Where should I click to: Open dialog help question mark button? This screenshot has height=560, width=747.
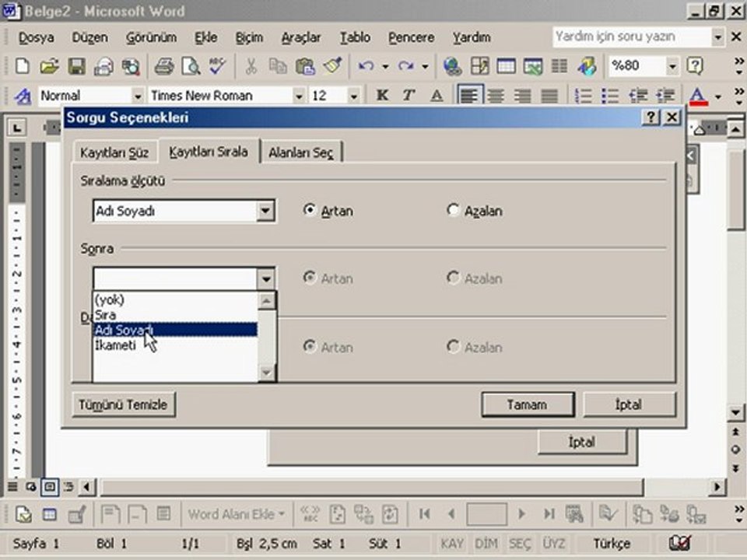coord(651,117)
